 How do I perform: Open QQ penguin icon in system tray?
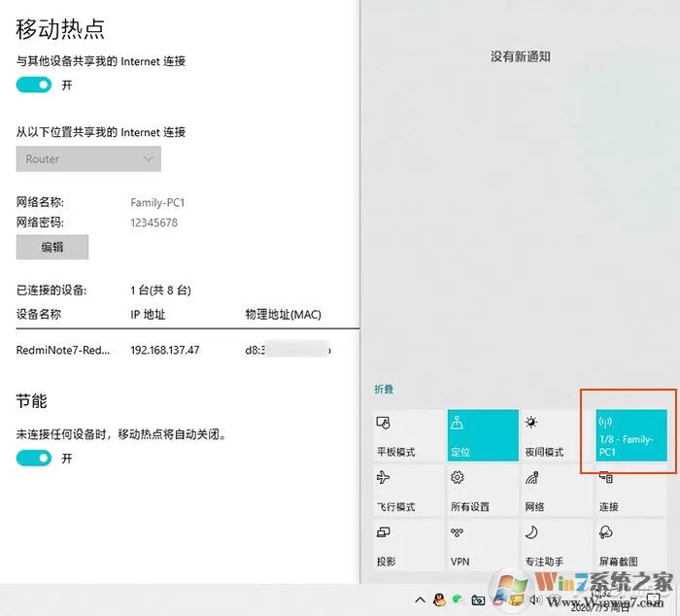click(x=439, y=599)
